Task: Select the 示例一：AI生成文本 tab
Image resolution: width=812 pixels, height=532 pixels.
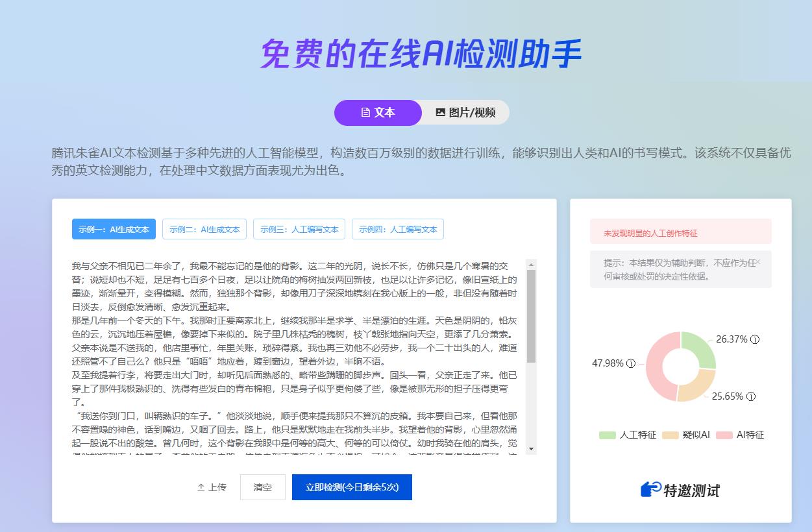Action: (114, 228)
